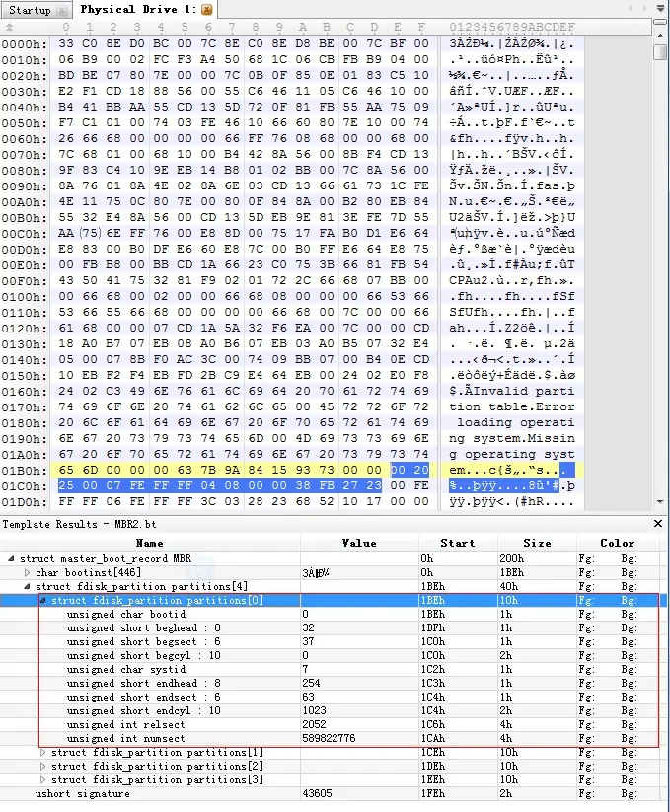Expand the partitions[3] struct node
The width and height of the screenshot is (670, 812).
(x=43, y=779)
